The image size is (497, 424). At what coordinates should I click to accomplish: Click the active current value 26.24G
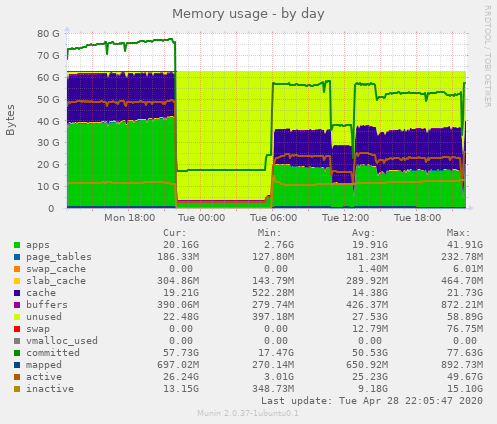coord(181,377)
